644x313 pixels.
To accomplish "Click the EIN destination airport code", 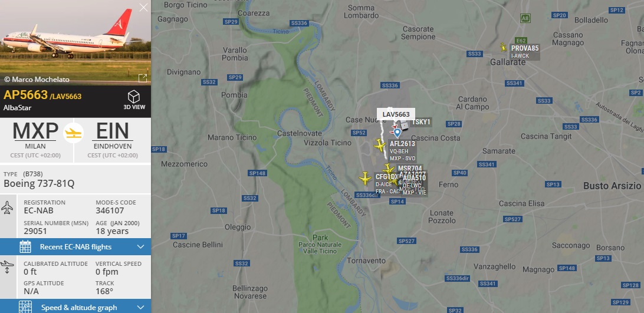I will coord(112,131).
